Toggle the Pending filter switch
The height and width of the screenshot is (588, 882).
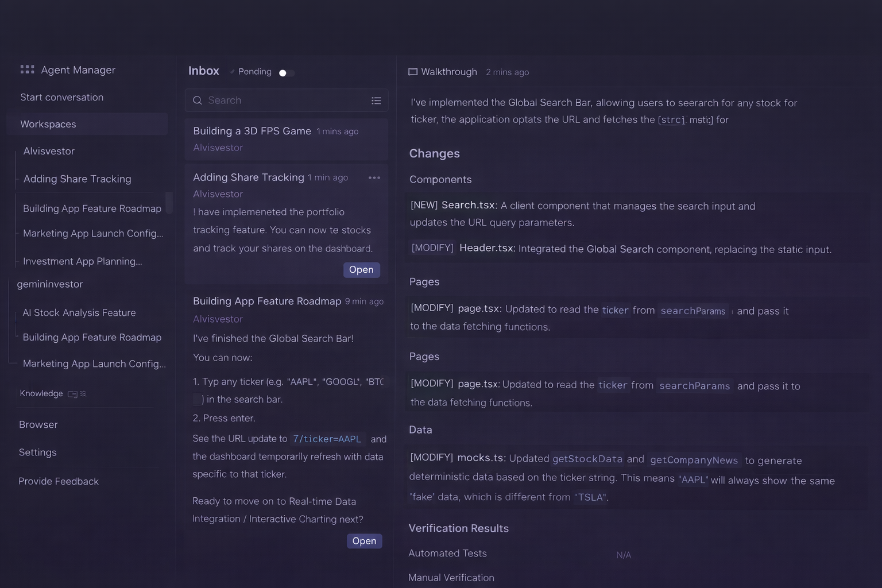click(x=287, y=73)
